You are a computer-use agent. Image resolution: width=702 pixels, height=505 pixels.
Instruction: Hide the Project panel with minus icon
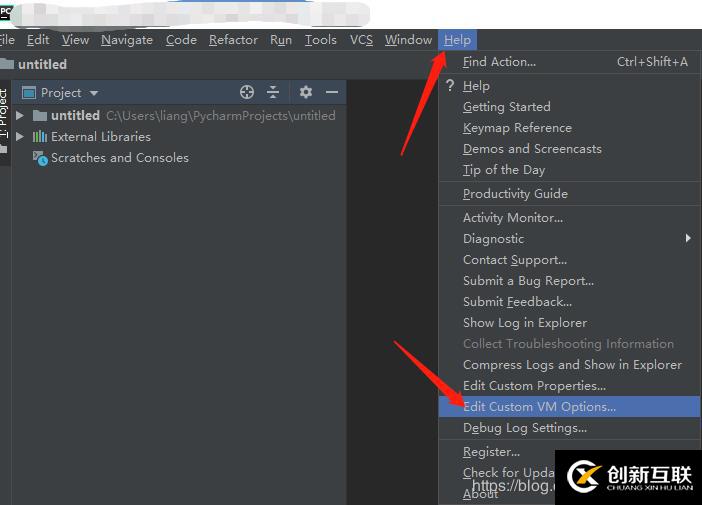pyautogui.click(x=332, y=92)
